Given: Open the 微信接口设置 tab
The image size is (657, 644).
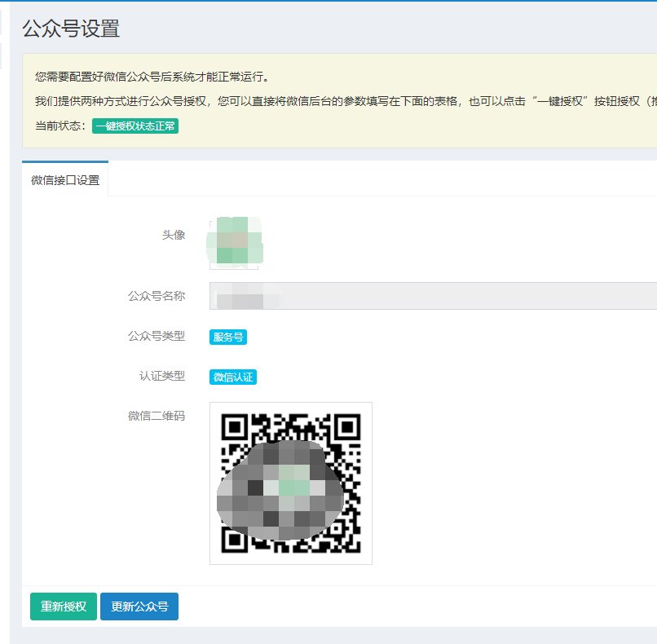Looking at the screenshot, I should pyautogui.click(x=65, y=180).
